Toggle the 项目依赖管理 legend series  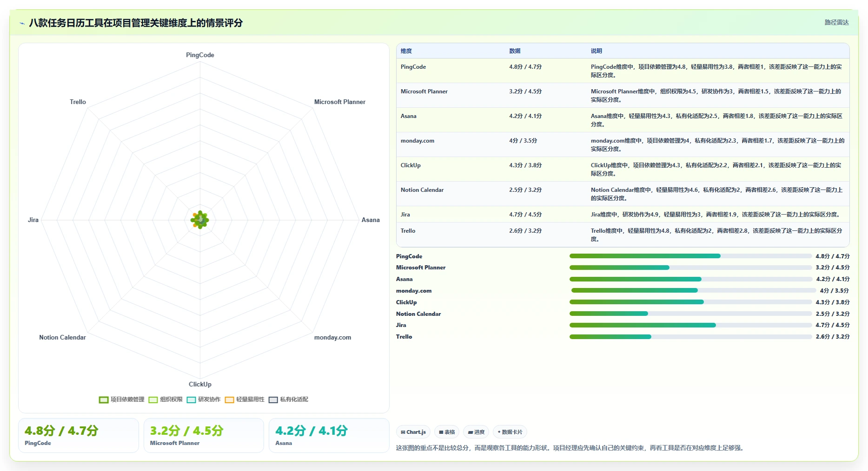coord(122,399)
